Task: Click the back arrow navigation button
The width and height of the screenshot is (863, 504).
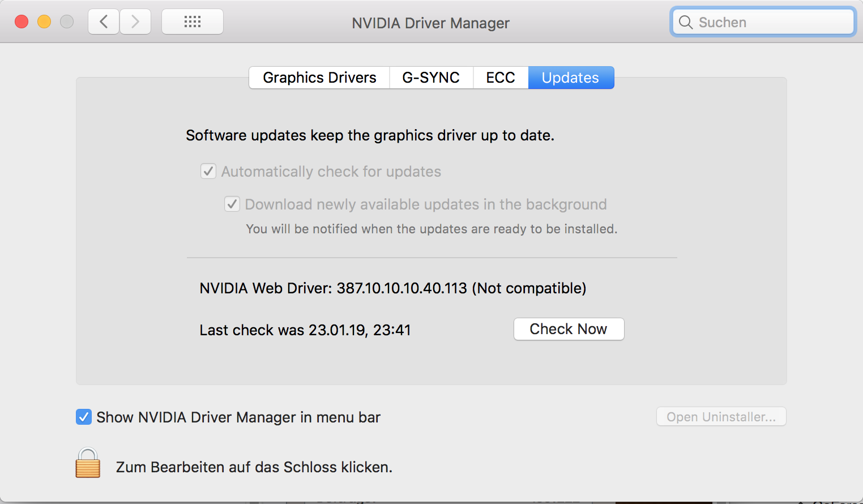Action: (104, 22)
